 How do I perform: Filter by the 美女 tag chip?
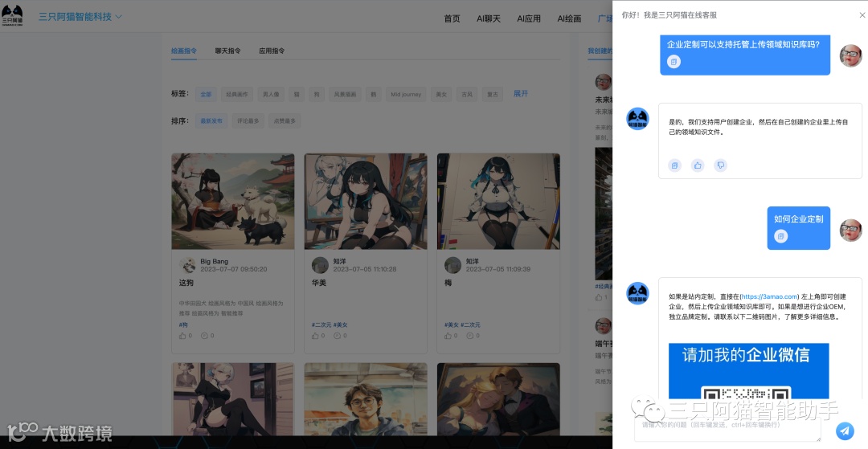[x=441, y=94]
